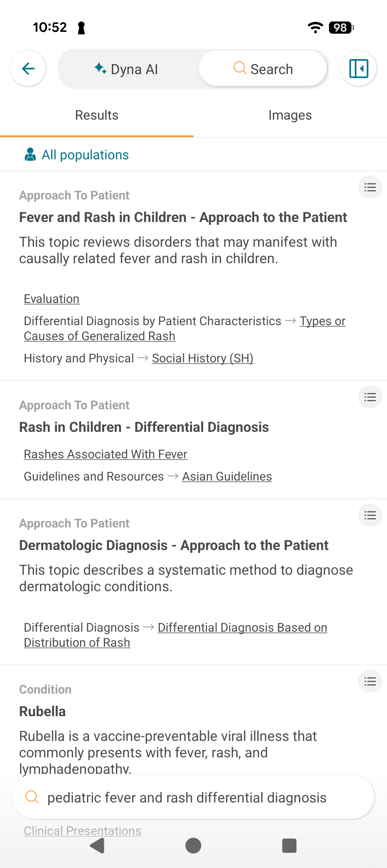Image resolution: width=387 pixels, height=868 pixels.
Task: Select the Search mode toggle
Action: 263,69
